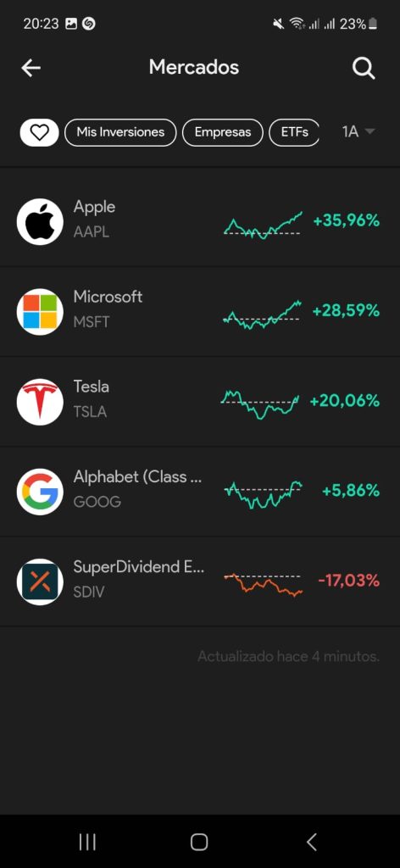Open the Alphabet (Class ... GOOG row
Viewport: 400px width, 868px height.
pyautogui.click(x=200, y=492)
